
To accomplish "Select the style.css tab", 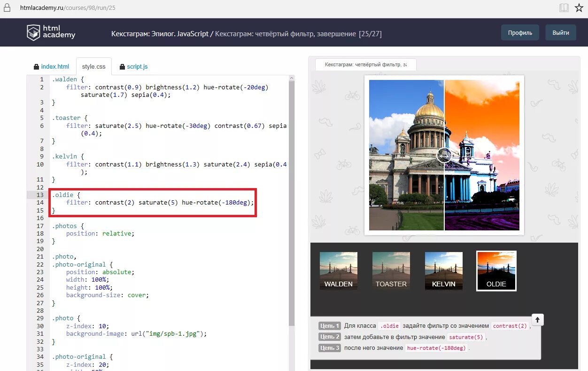I will (x=94, y=67).
